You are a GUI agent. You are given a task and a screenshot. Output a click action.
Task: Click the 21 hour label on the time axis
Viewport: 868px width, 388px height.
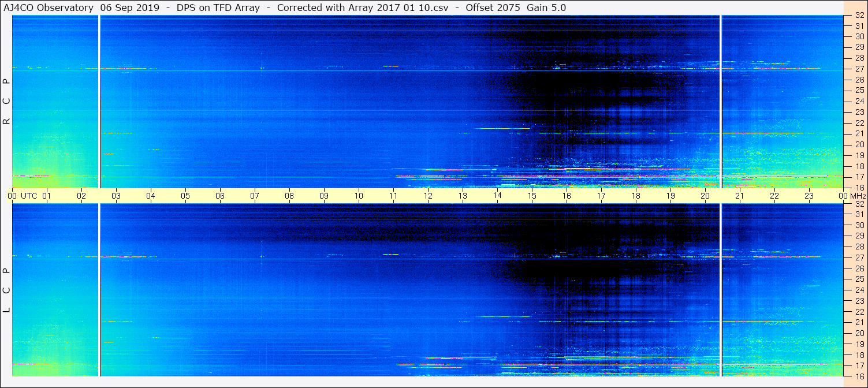[x=740, y=196]
